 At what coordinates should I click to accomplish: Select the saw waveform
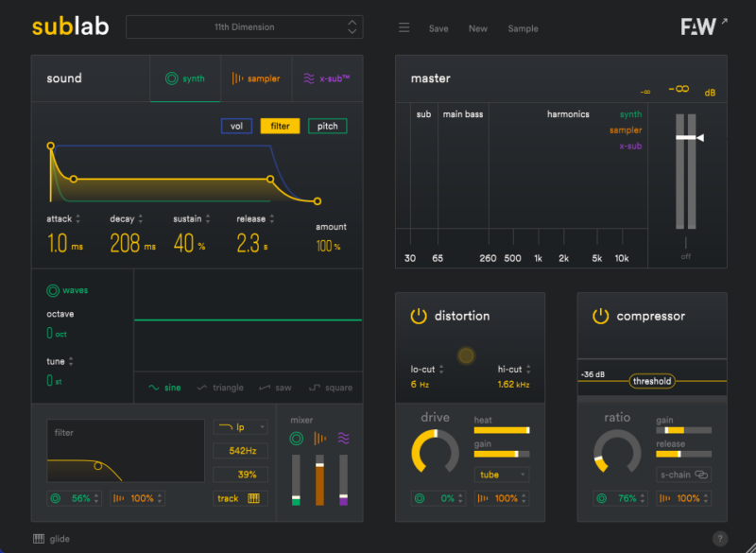pyautogui.click(x=276, y=388)
